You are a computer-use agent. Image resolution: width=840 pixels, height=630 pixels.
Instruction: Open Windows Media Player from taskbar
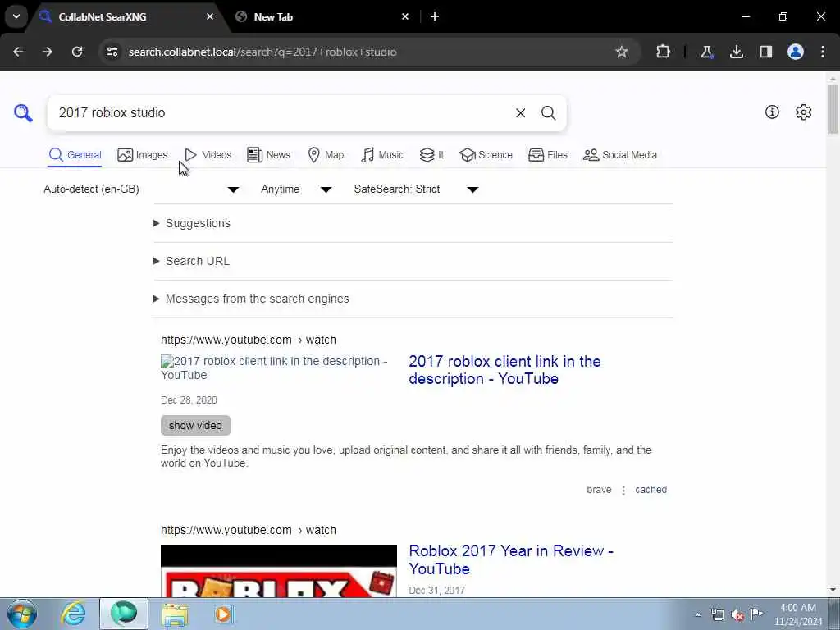point(224,614)
